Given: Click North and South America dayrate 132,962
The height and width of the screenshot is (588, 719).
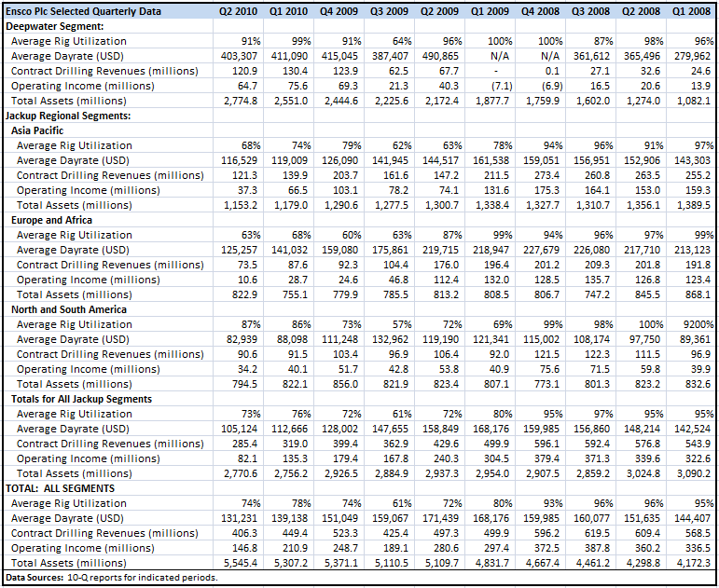Looking at the screenshot, I should click(390, 339).
